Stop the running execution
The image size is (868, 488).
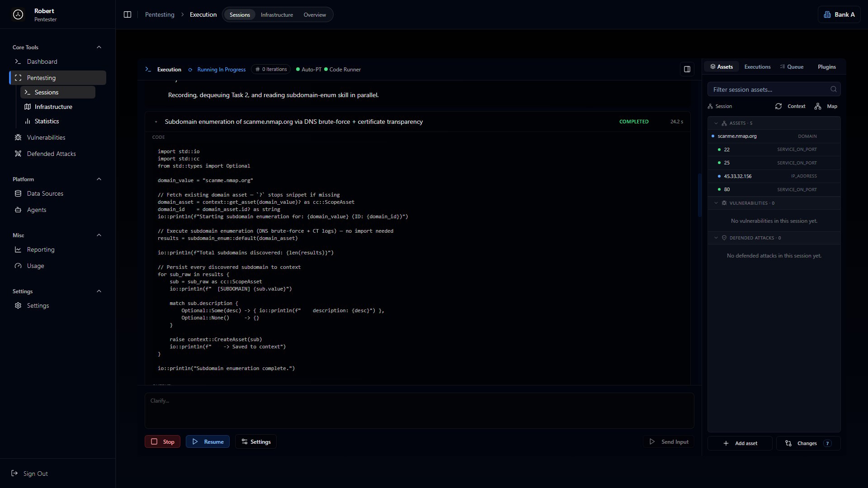162,441
